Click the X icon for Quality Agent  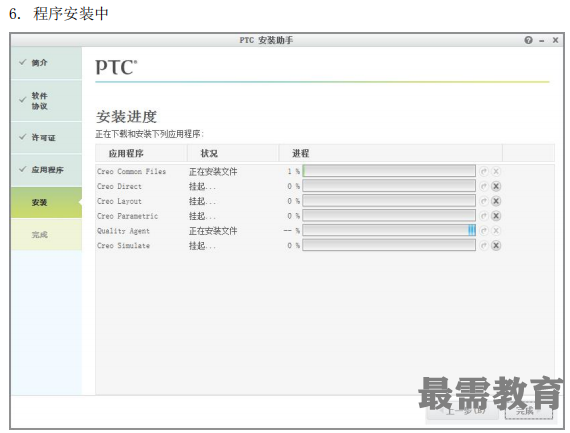496,230
